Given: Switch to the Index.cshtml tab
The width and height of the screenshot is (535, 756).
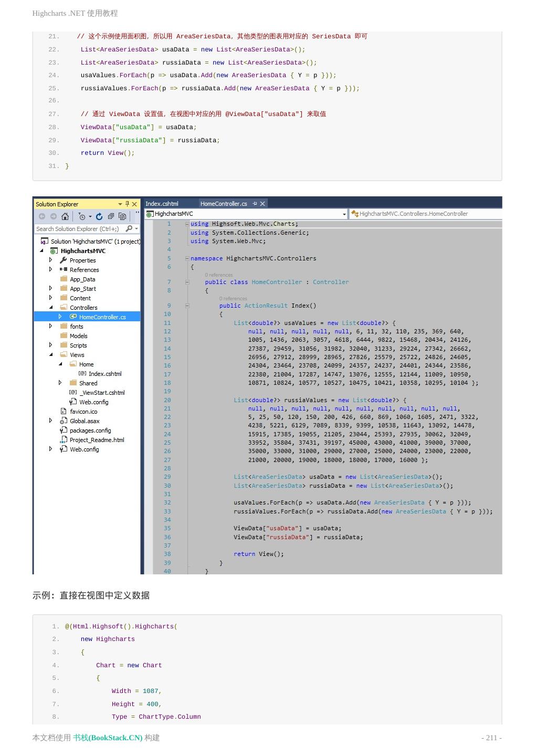Looking at the screenshot, I should pos(162,204).
